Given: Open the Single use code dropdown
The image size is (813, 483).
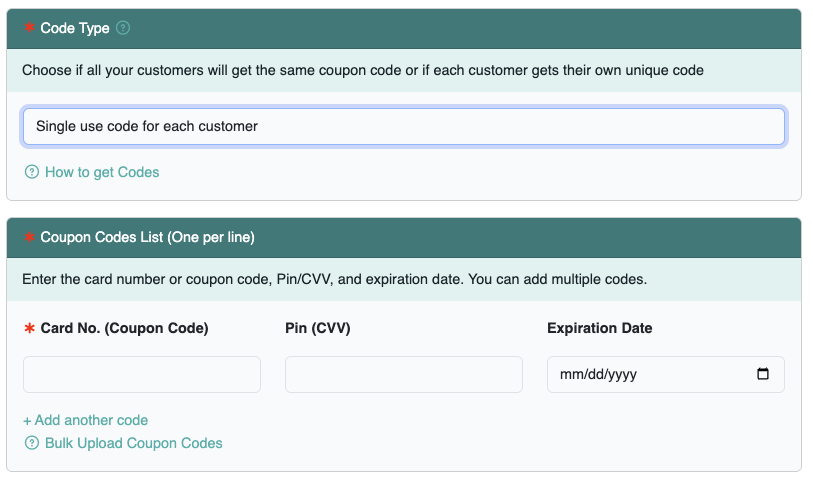Looking at the screenshot, I should pyautogui.click(x=403, y=127).
